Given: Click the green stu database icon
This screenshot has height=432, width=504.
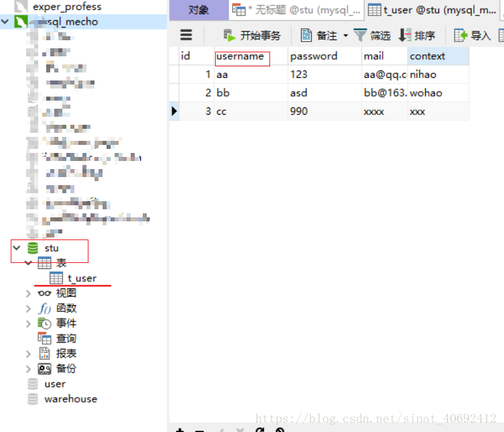Looking at the screenshot, I should coord(32,248).
